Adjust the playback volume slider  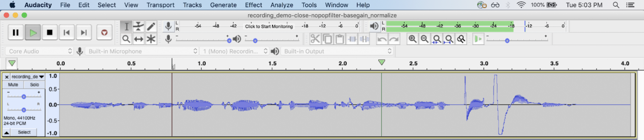point(255,41)
